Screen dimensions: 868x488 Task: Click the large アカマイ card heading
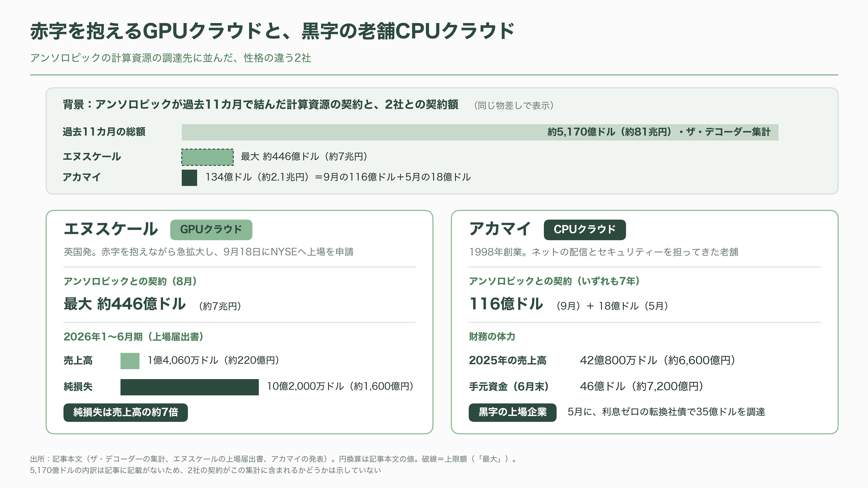point(500,229)
